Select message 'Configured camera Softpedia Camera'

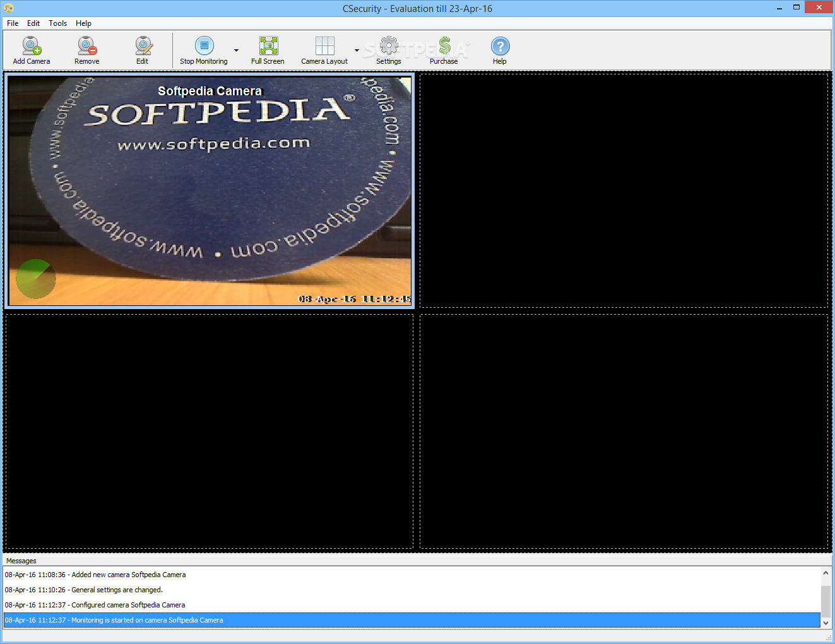tap(412, 605)
